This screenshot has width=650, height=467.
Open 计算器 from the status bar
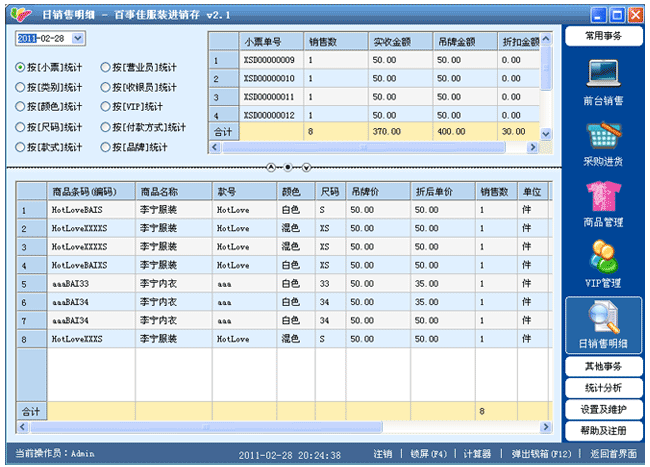coord(477,454)
